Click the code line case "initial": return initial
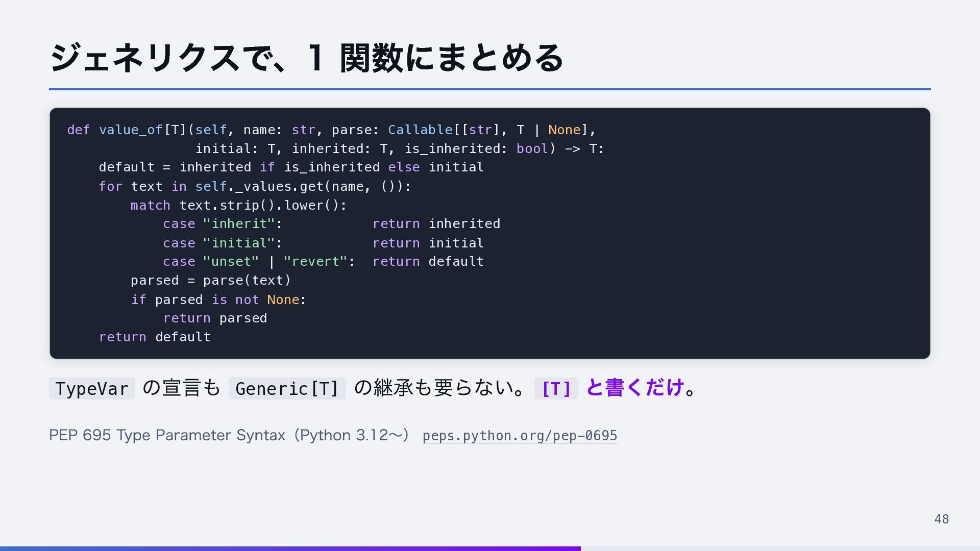 coord(323,243)
